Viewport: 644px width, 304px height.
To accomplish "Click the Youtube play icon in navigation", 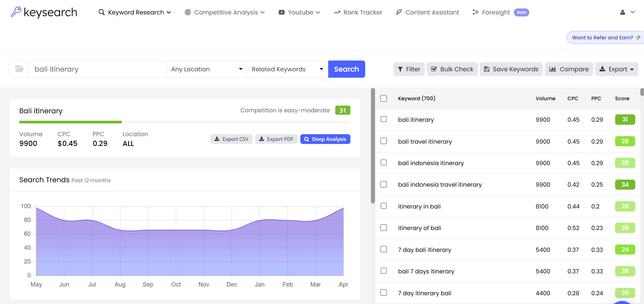I will 281,12.
